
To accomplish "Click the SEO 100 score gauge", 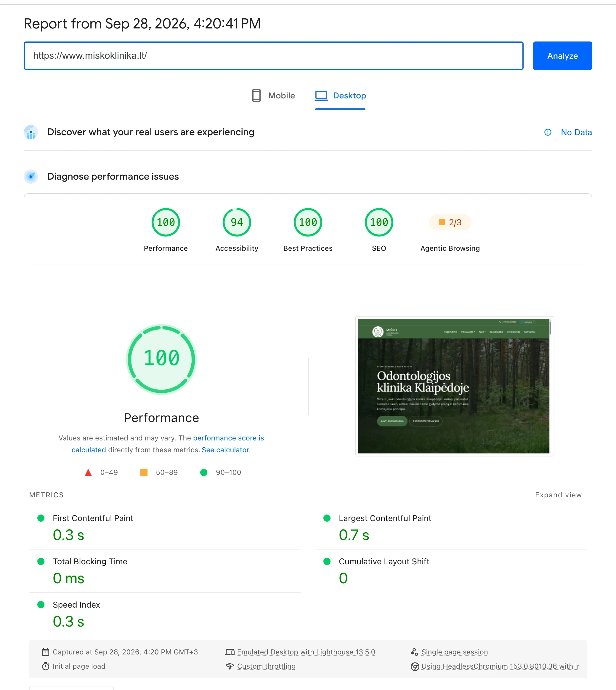I will [379, 222].
